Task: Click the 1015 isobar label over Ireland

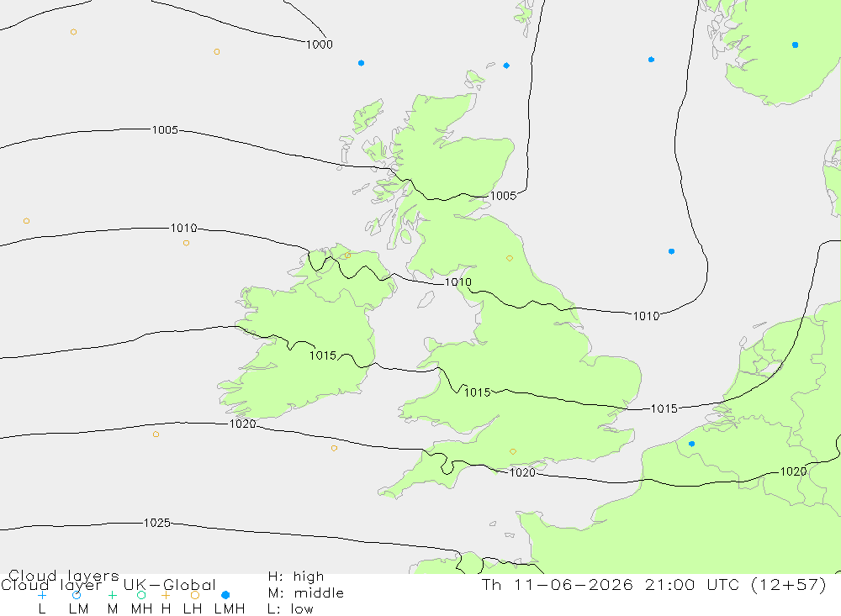Action: pos(323,355)
